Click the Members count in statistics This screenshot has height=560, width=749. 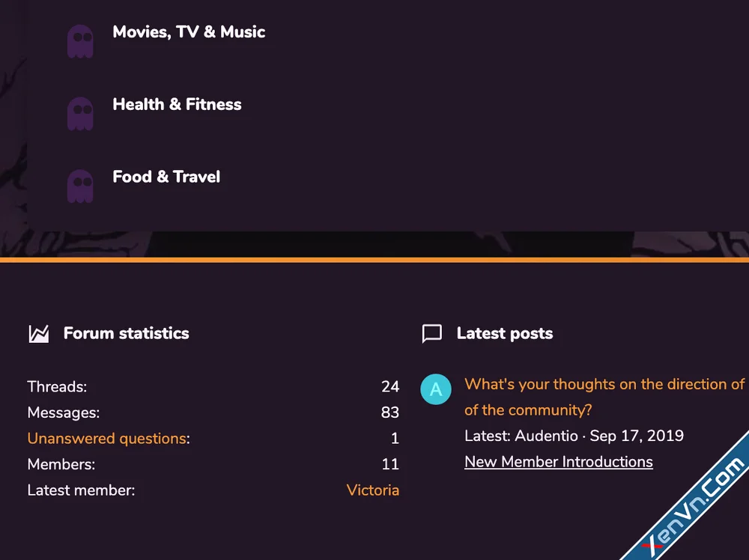click(390, 464)
